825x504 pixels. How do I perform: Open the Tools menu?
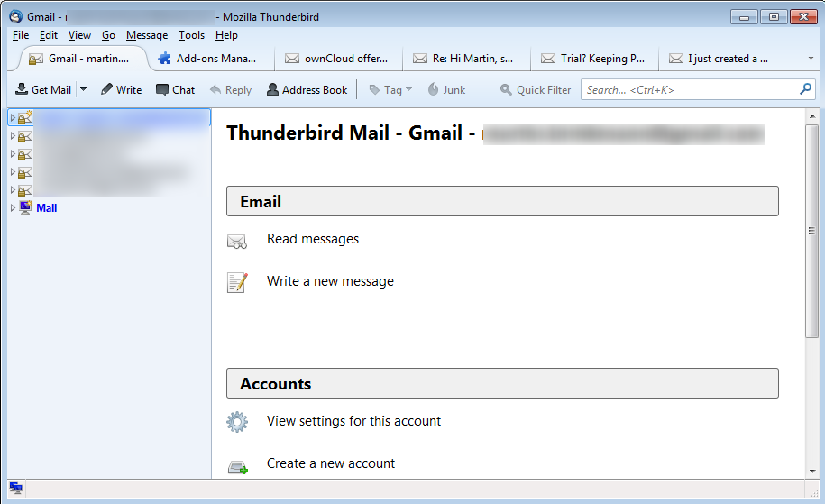(x=191, y=35)
